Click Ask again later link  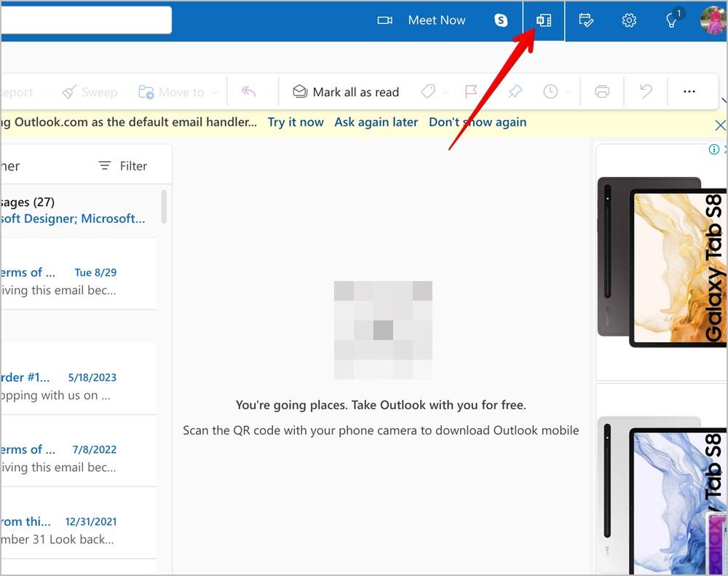click(376, 122)
